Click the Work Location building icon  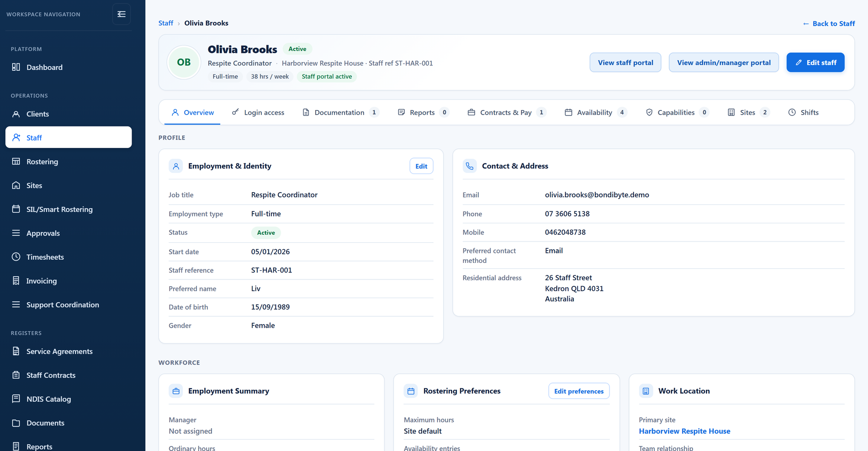coord(646,391)
